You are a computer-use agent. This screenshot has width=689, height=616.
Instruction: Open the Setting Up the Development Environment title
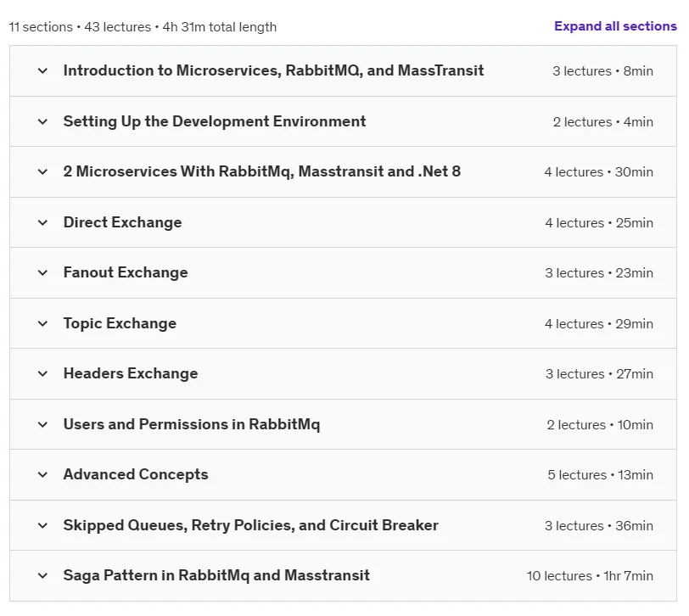coord(215,121)
